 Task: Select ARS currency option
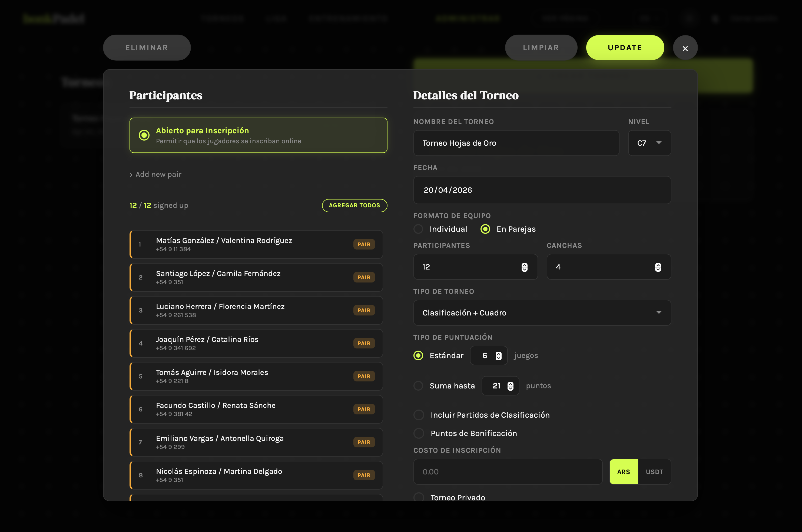[623, 472]
